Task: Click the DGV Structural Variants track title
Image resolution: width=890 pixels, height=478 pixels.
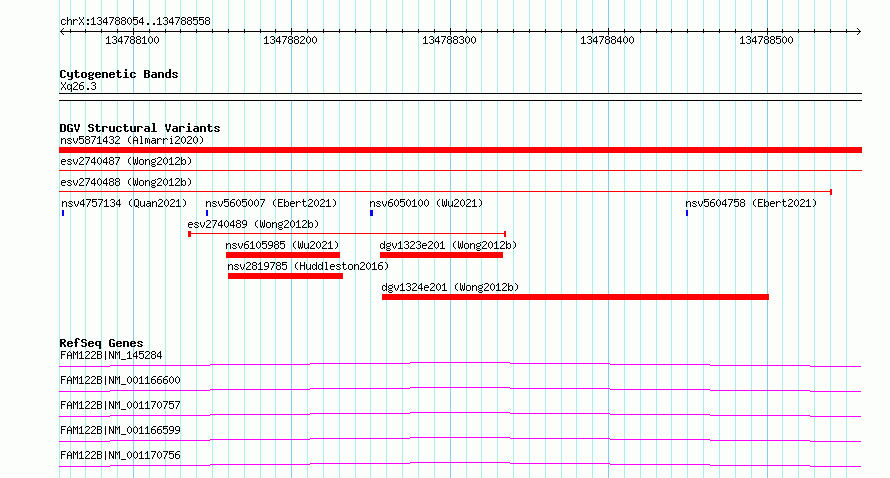Action: [x=140, y=128]
